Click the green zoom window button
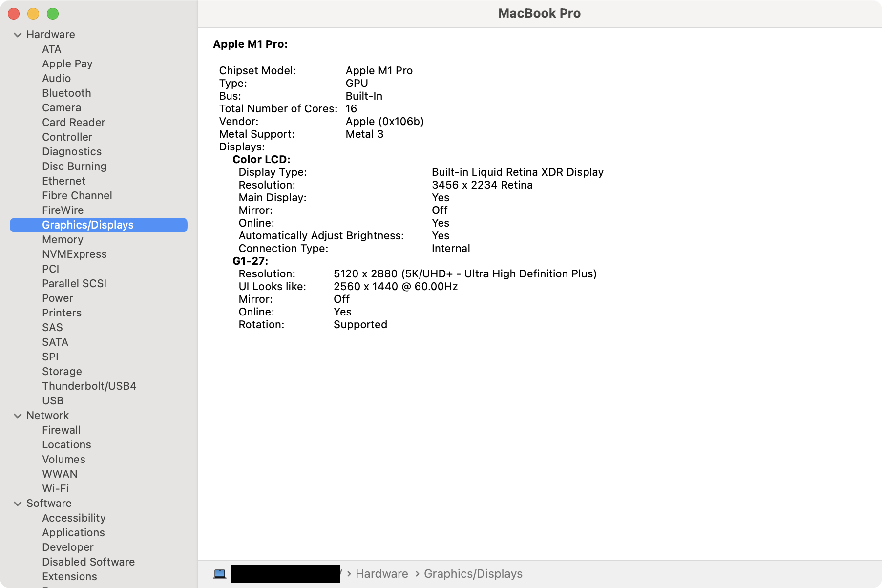 (53, 14)
